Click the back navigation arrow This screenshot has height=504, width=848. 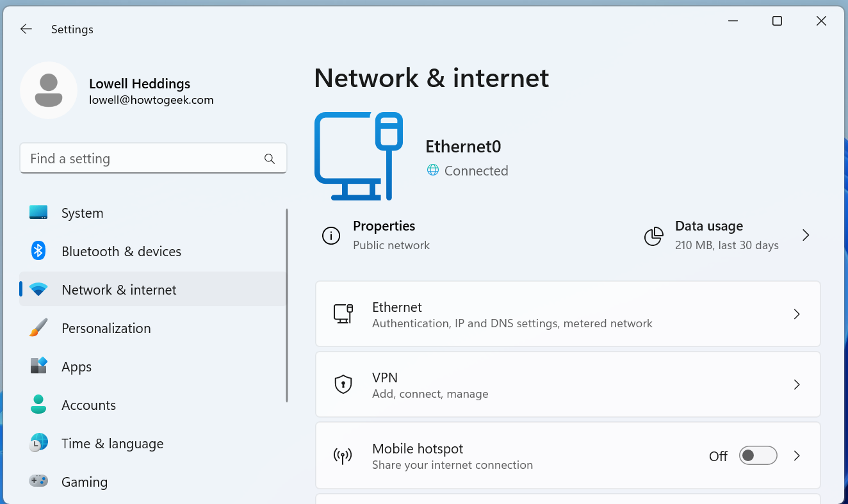pyautogui.click(x=26, y=29)
